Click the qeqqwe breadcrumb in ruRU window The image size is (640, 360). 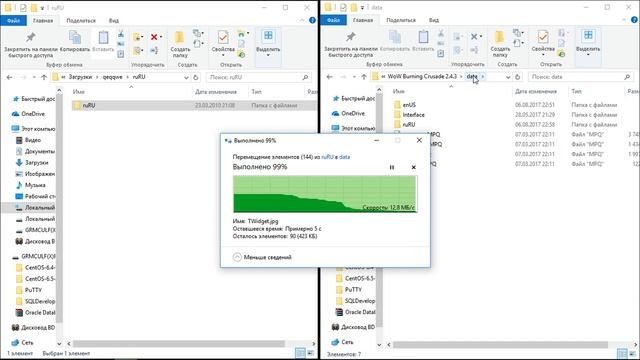coord(113,77)
